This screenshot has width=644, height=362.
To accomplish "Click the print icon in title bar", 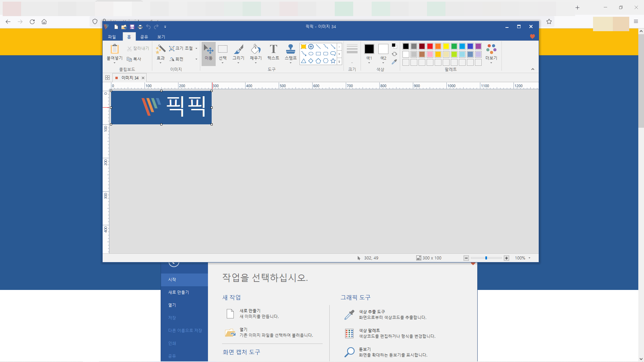I will [x=140, y=27].
